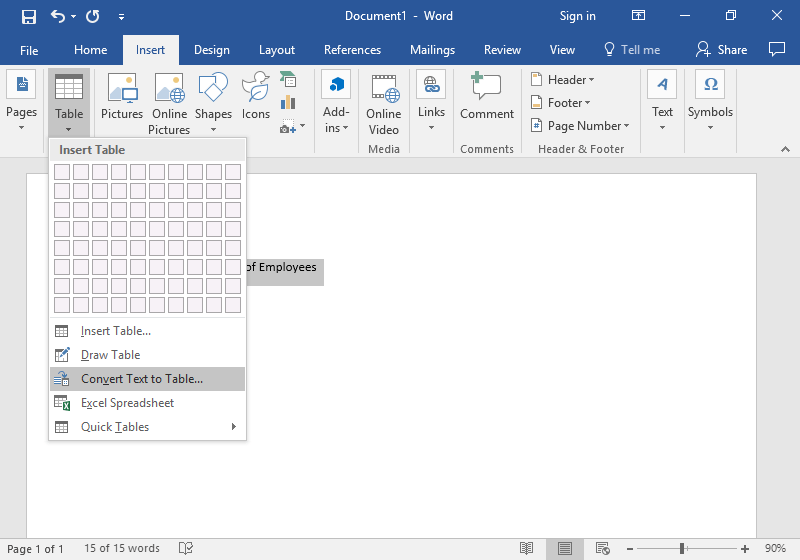Switch to Web Layout view
This screenshot has width=800, height=560.
tap(603, 549)
